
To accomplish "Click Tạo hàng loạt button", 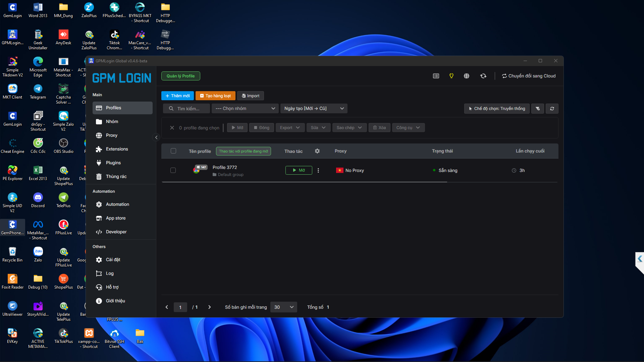I will [215, 96].
